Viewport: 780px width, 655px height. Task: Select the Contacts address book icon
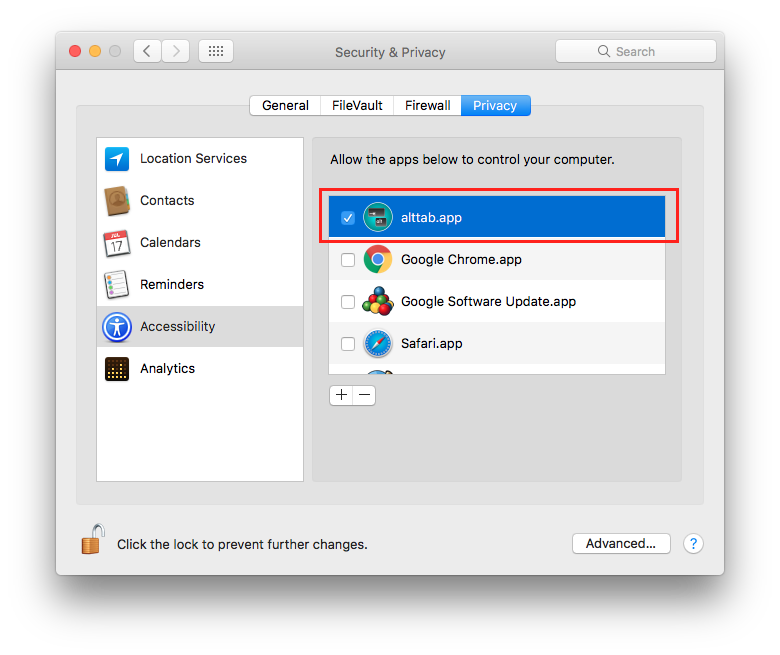(117, 201)
